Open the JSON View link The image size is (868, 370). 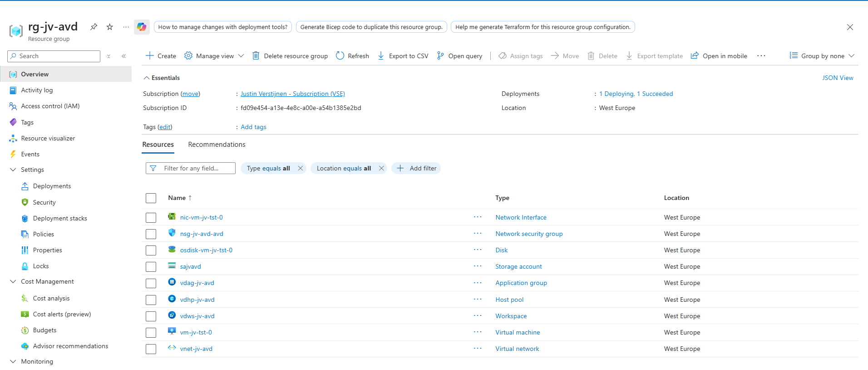(x=838, y=78)
